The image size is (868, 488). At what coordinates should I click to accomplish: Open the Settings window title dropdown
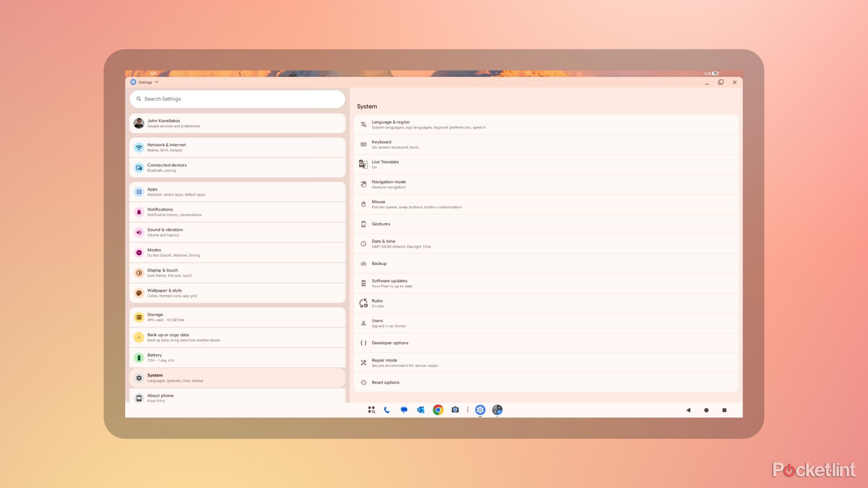click(157, 82)
